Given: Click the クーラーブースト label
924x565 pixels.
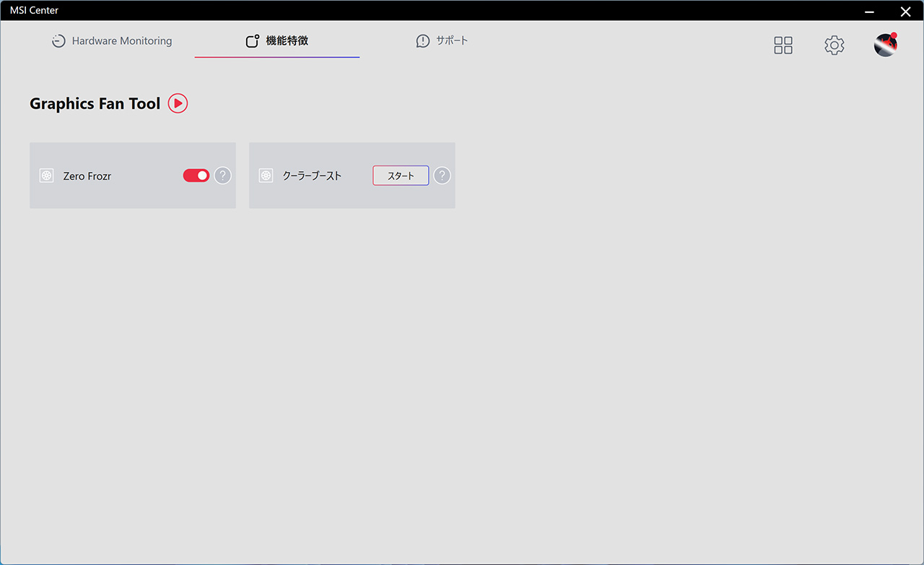Looking at the screenshot, I should point(312,176).
